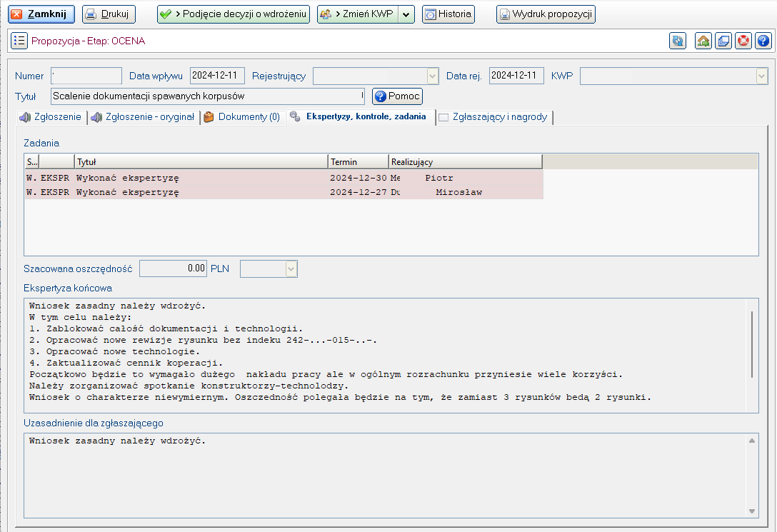The height and width of the screenshot is (532, 777).
Task: Sort tasks by the S... column header
Action: [31, 161]
